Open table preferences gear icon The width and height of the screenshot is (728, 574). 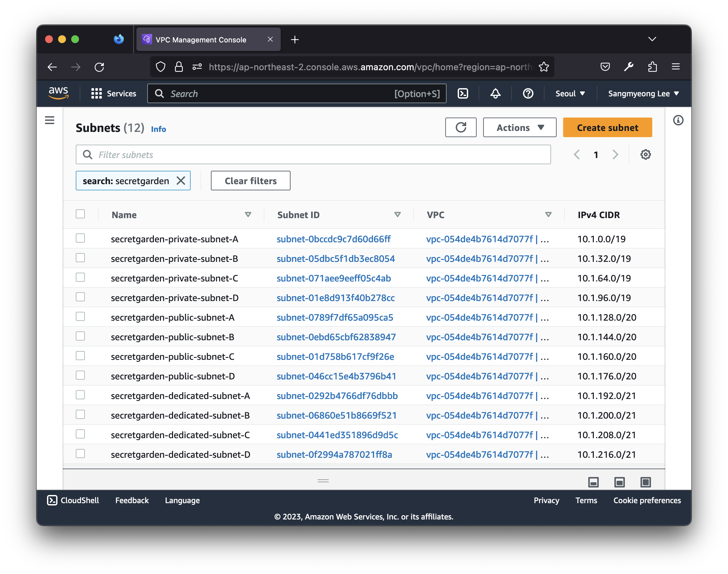point(645,154)
